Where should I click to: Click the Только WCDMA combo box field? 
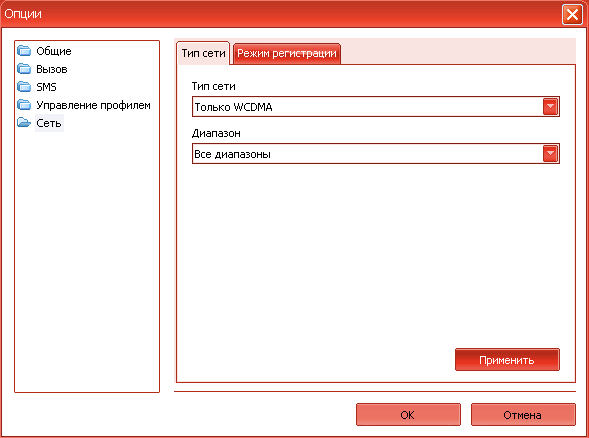point(376,107)
